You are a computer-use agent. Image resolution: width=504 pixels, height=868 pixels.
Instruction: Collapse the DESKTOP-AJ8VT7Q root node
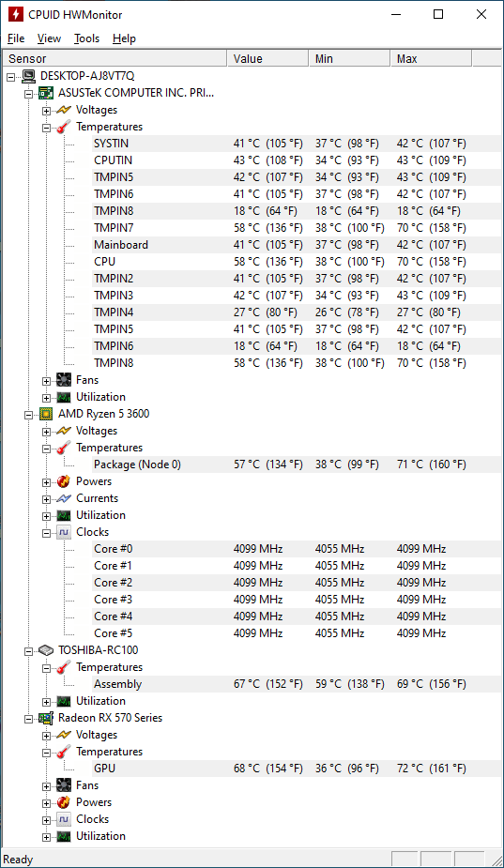tap(10, 77)
